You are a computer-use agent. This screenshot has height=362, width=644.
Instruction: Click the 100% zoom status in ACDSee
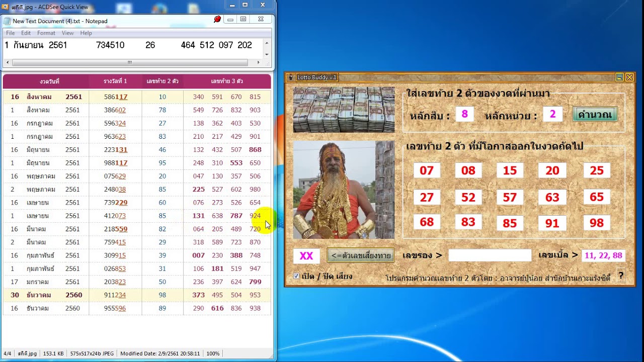pos(213,353)
